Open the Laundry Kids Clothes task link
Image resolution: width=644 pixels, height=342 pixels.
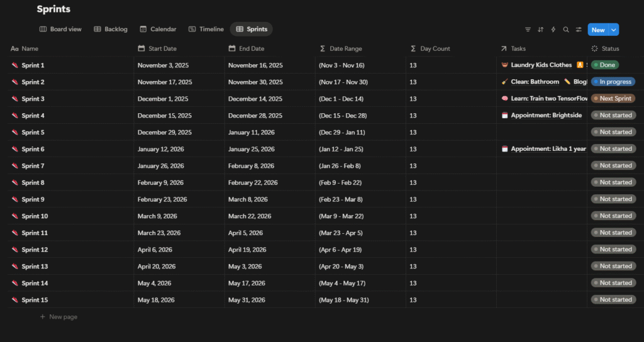pos(541,65)
